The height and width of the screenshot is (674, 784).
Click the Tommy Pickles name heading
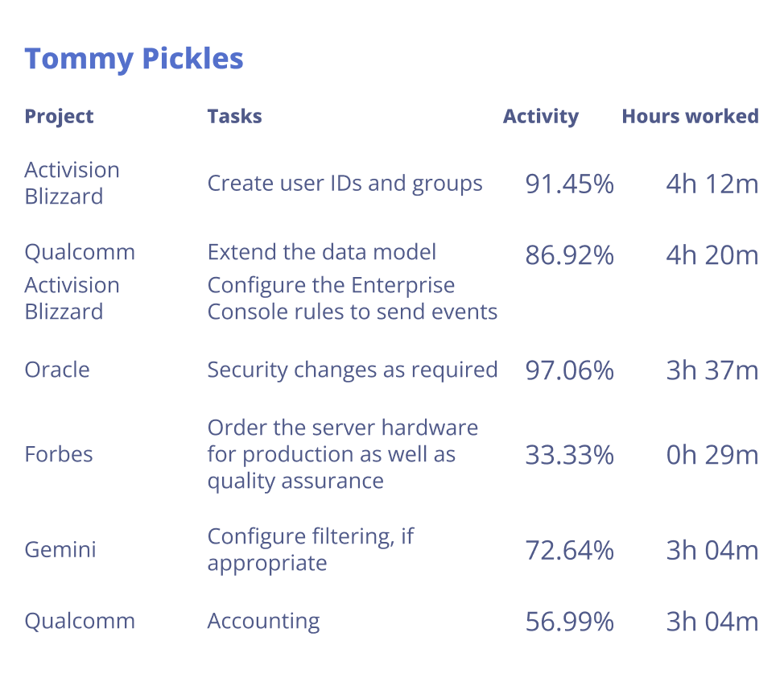[x=134, y=59]
